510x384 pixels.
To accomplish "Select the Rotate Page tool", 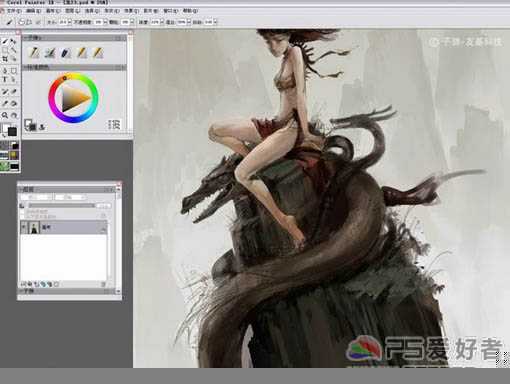I will [13, 115].
